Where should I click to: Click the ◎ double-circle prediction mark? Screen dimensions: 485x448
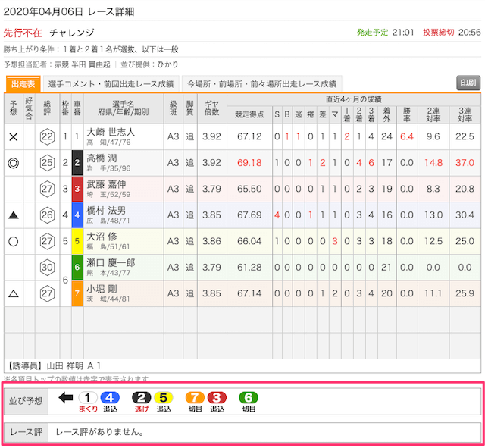(x=13, y=163)
